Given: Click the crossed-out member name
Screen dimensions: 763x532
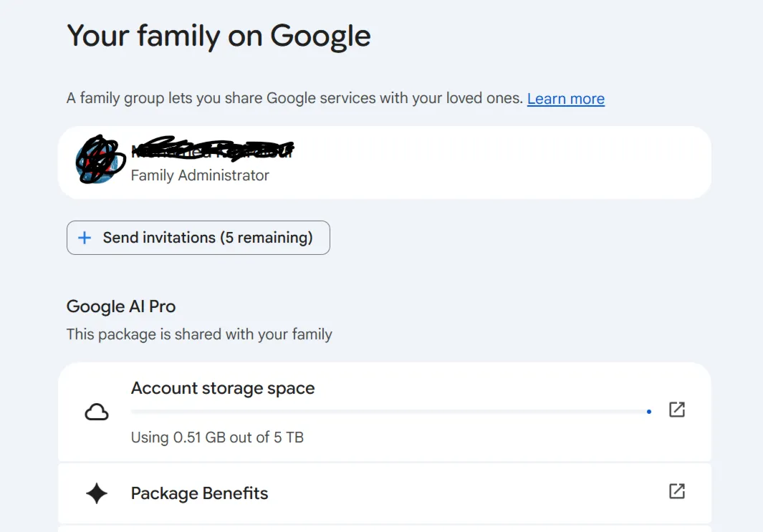Looking at the screenshot, I should [212, 149].
